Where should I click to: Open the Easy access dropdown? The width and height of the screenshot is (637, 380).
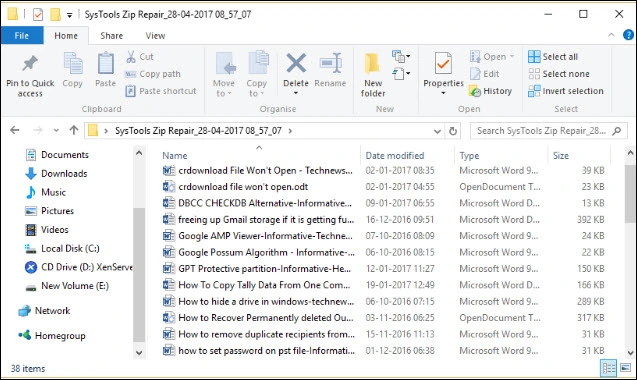[401, 74]
